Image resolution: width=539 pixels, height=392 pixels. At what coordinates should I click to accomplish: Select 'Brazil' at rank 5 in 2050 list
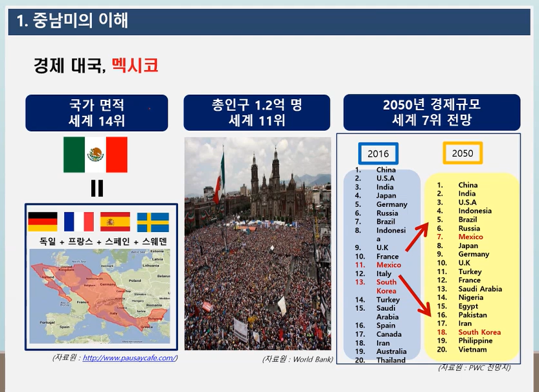(468, 220)
